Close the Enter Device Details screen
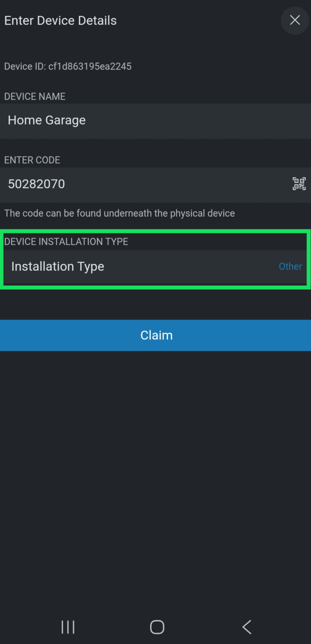 click(x=295, y=20)
